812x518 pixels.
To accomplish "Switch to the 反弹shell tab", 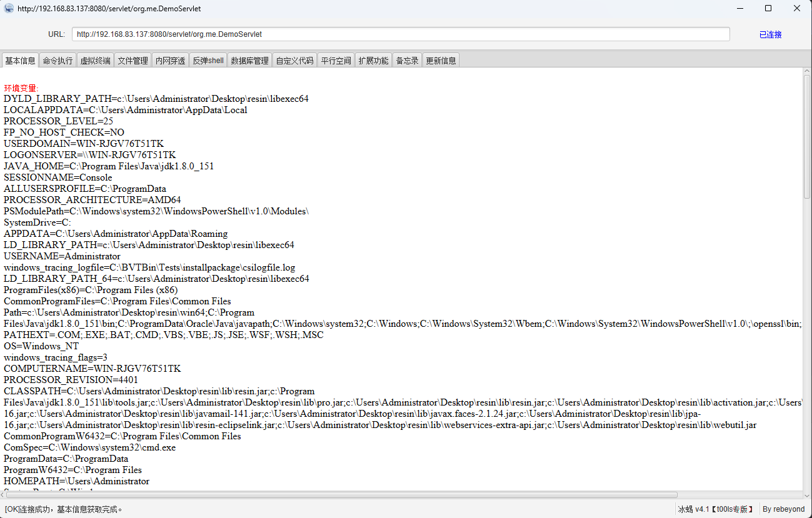I will 208,61.
